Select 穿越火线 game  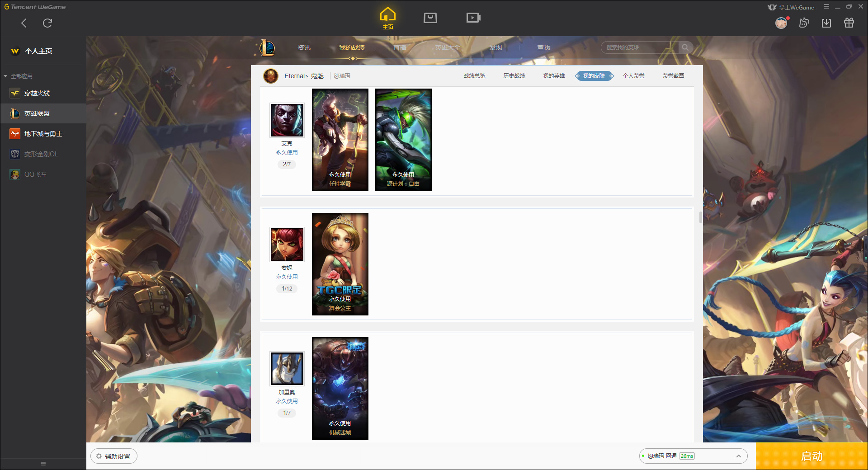[43, 93]
